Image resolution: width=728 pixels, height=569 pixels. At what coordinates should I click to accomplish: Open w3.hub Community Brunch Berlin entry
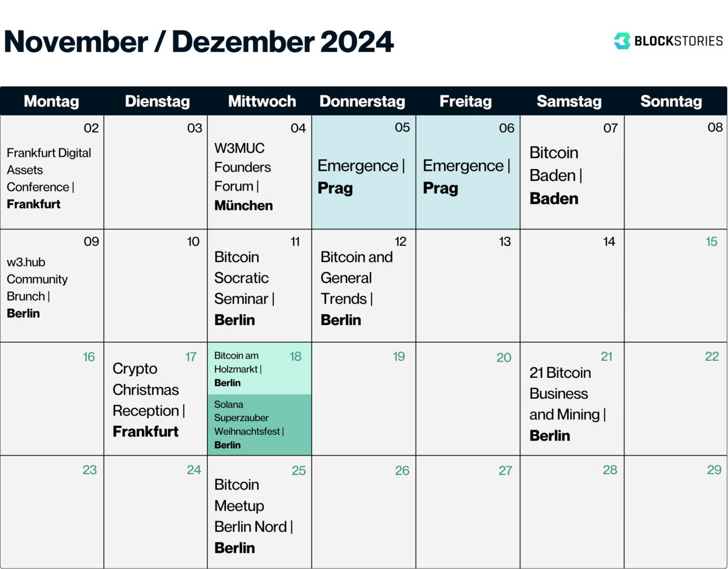[37, 288]
